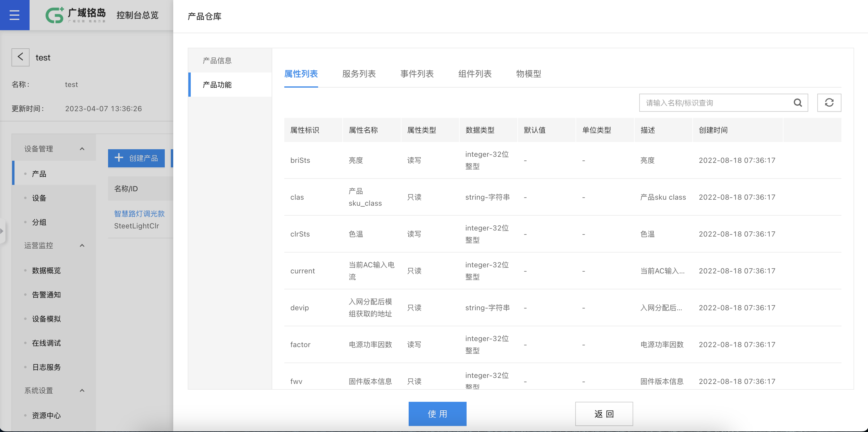Open the hamburger menu icon
Screen dimensions: 868x432
(14, 15)
